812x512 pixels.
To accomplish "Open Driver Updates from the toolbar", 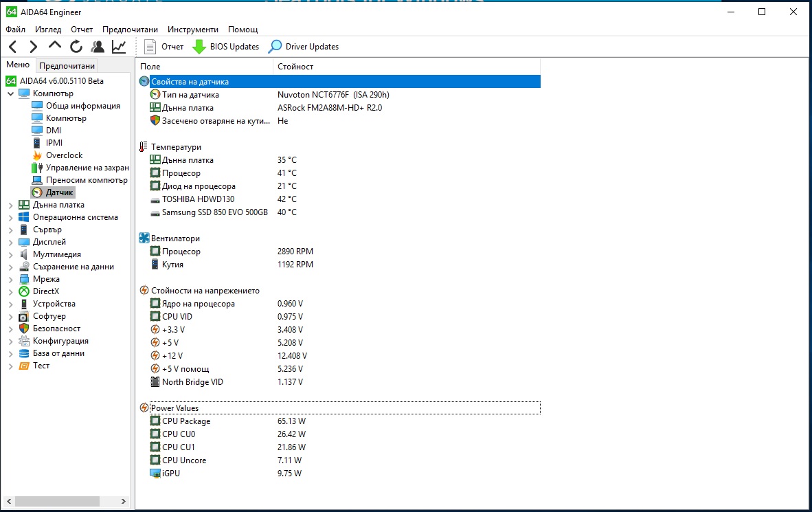I will click(304, 47).
